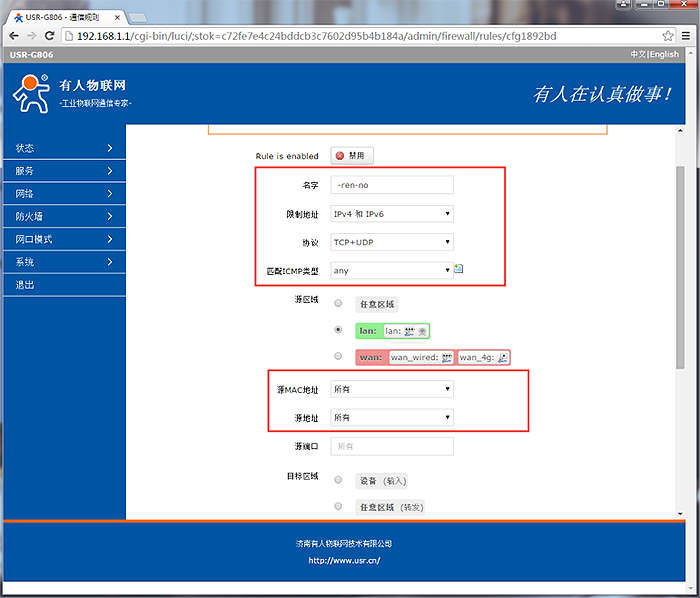Click the browser back arrow
The height and width of the screenshot is (598, 700).
pyautogui.click(x=13, y=36)
